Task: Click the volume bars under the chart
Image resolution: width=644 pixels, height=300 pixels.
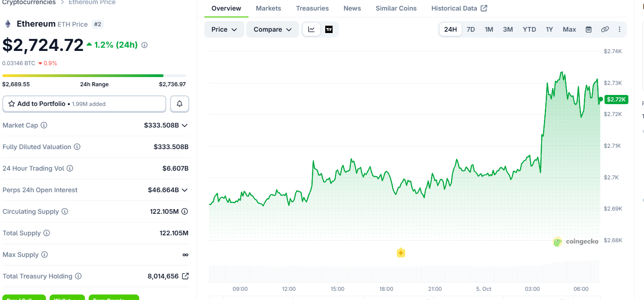Action: pyautogui.click(x=404, y=272)
